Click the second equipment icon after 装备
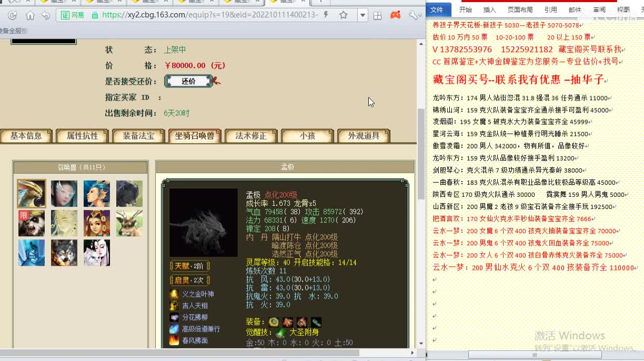 (x=288, y=322)
